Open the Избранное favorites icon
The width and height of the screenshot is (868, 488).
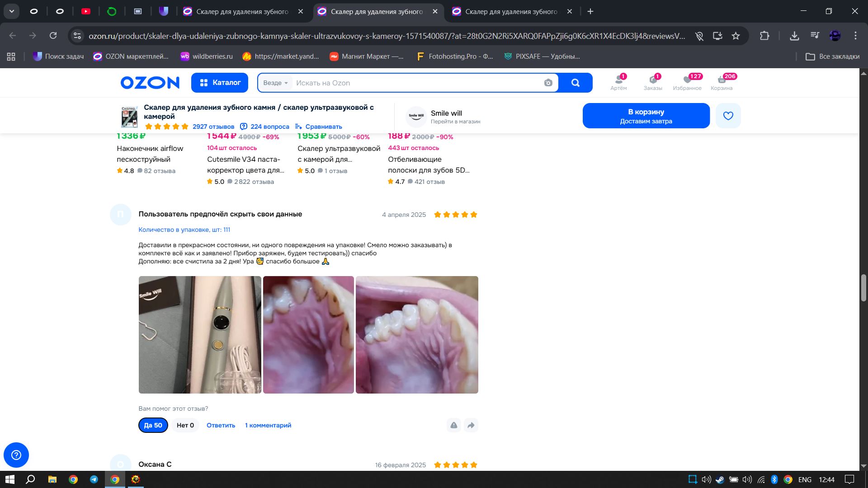point(687,82)
